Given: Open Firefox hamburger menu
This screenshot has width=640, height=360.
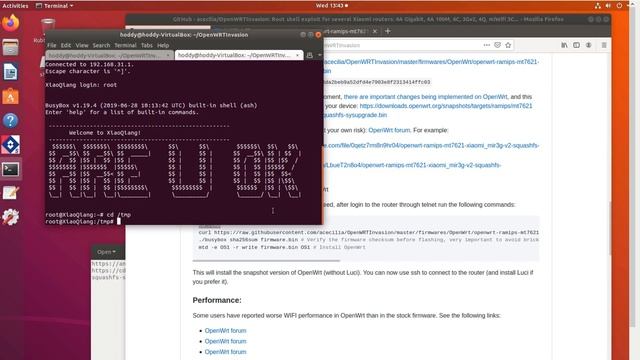Looking at the screenshot, I should point(604,45).
